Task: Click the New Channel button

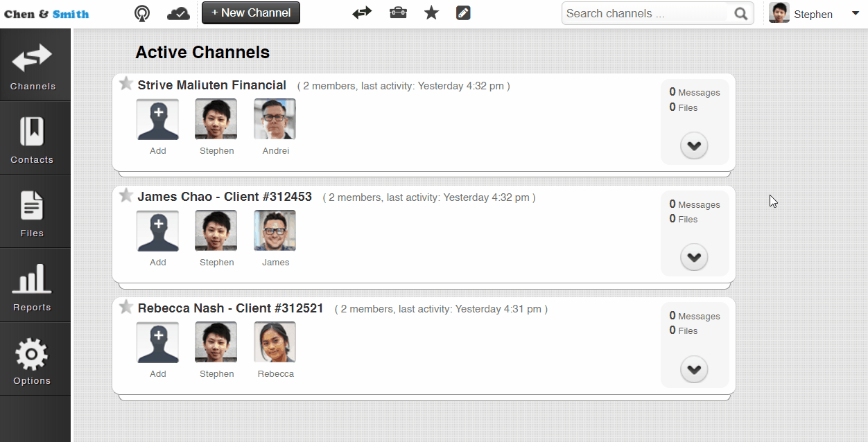Action: pos(251,13)
